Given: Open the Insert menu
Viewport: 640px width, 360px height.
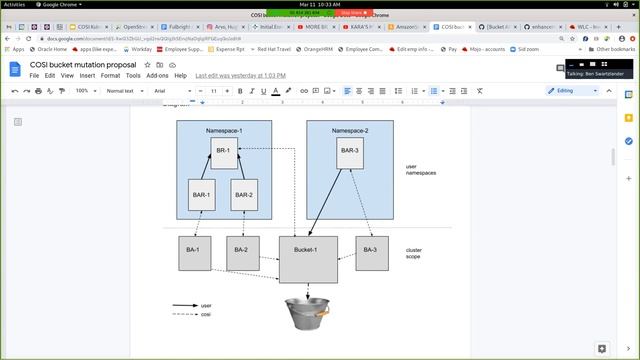Looking at the screenshot, I should 87,76.
